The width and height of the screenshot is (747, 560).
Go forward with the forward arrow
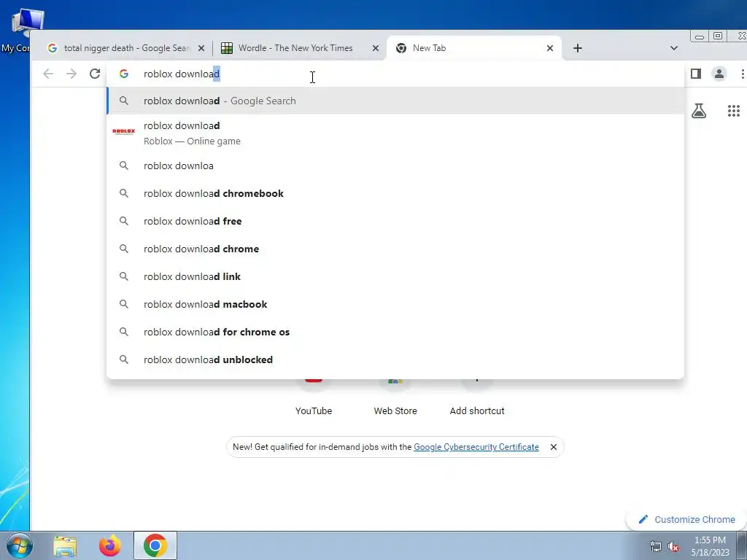pyautogui.click(x=71, y=74)
